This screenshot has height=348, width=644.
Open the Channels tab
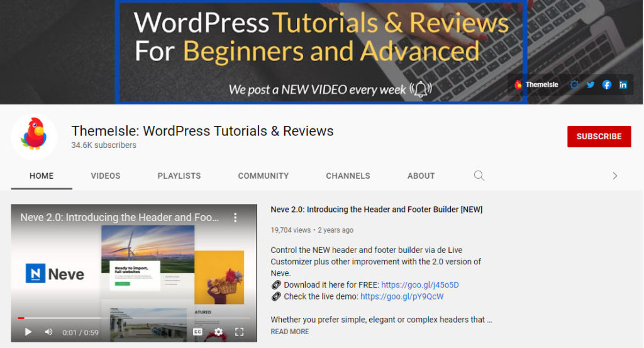(348, 176)
